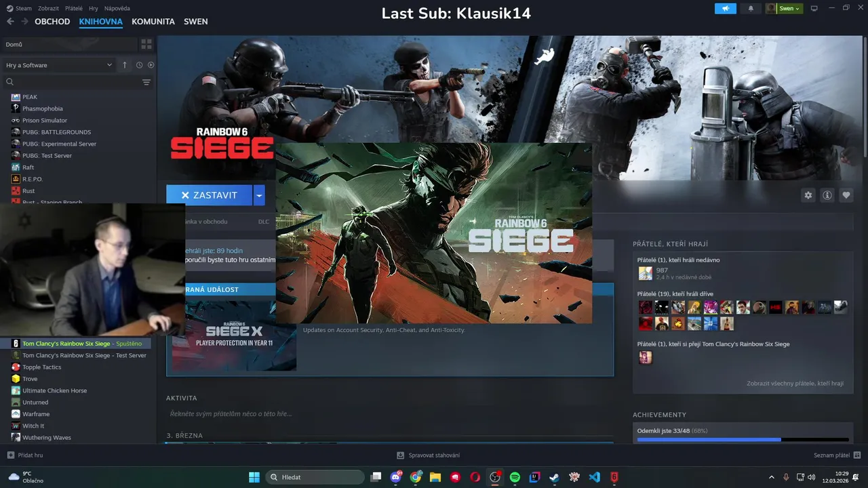868x488 pixels.
Task: Open the Hry a Software filter dropdown
Action: point(59,65)
